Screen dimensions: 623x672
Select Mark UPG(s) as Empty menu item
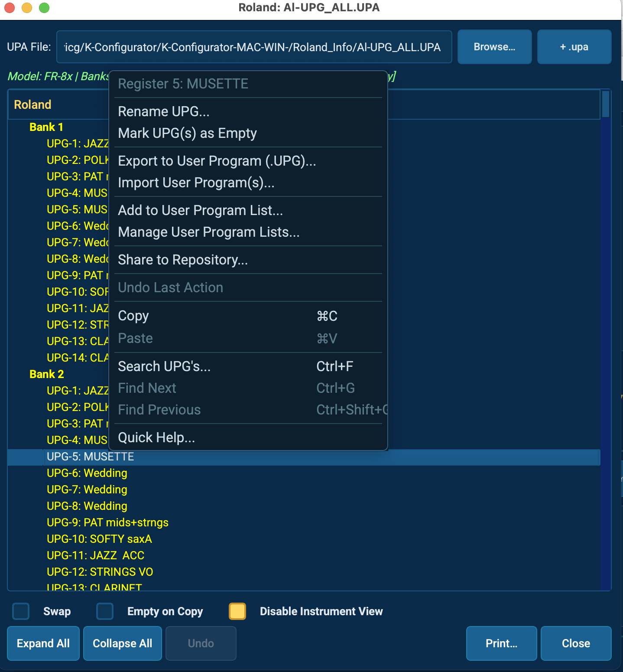click(187, 133)
